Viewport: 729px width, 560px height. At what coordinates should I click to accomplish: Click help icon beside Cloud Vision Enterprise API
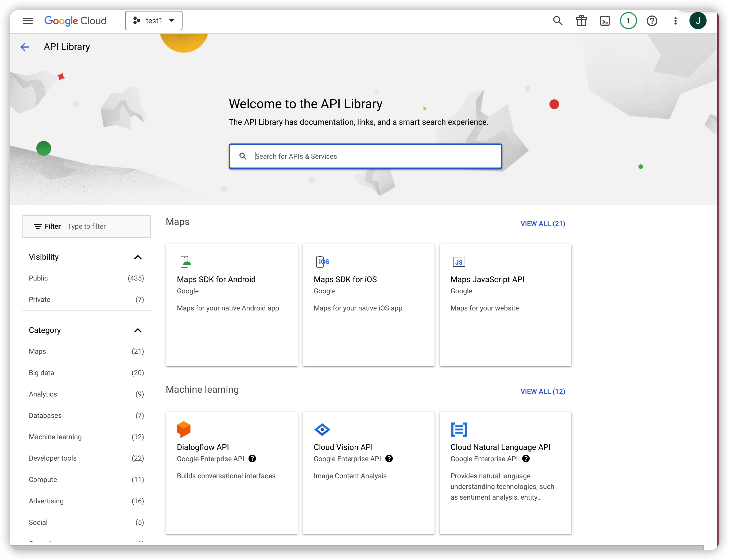(x=389, y=459)
